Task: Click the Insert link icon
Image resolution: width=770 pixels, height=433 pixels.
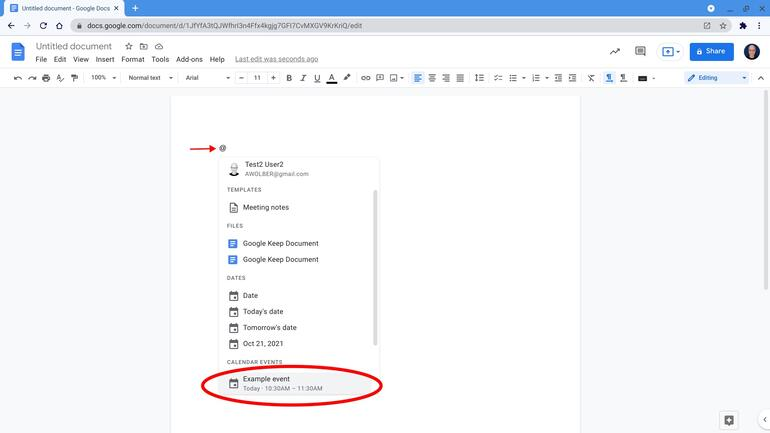Action: 365,78
